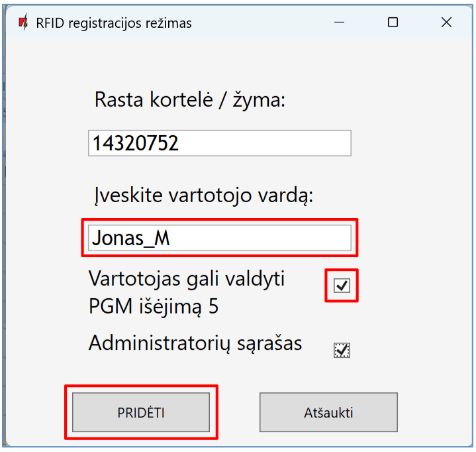Maximize the RFID registration window
This screenshot has height=452, width=476.
coord(393,23)
